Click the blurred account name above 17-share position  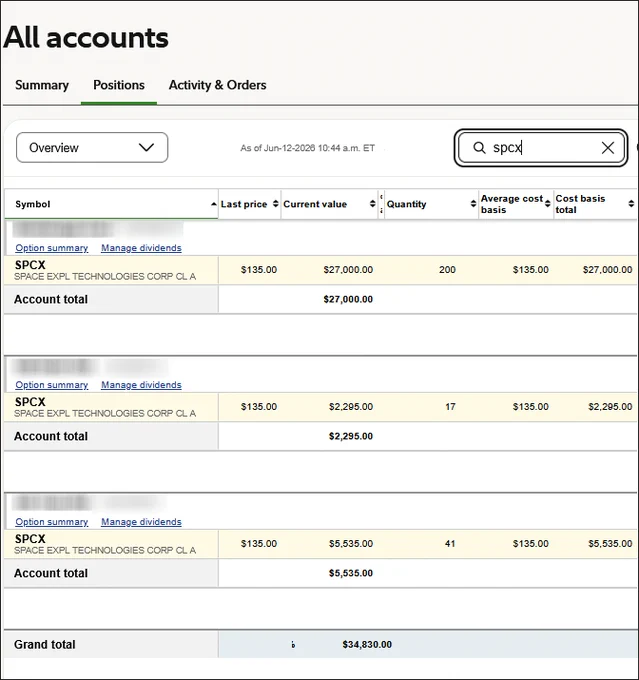90,366
